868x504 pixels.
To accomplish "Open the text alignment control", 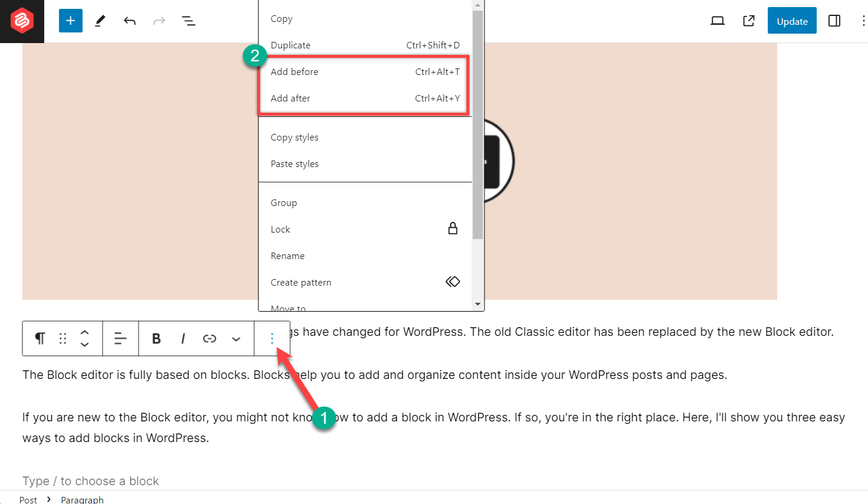I will 120,338.
